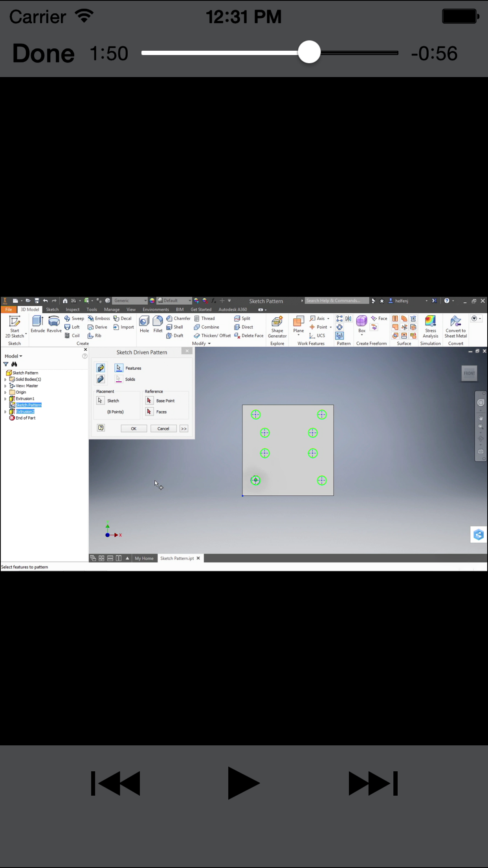Image resolution: width=488 pixels, height=868 pixels.
Task: Skip to next track button
Action: 373,783
